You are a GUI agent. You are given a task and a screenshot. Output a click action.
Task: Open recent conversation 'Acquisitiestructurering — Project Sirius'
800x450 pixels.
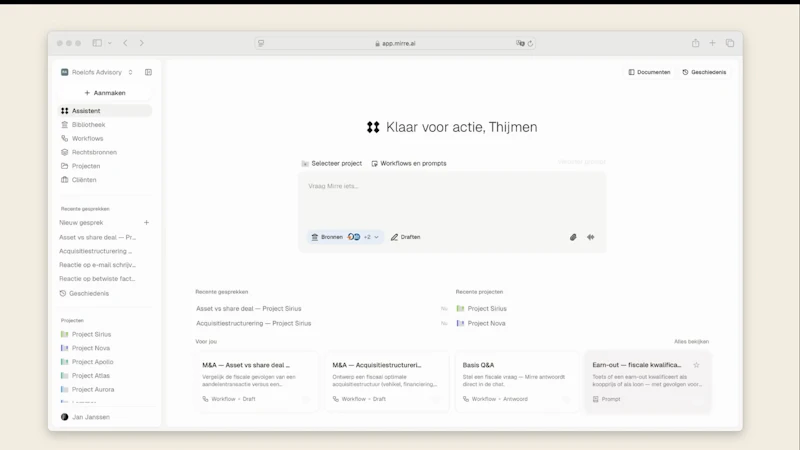pos(254,323)
